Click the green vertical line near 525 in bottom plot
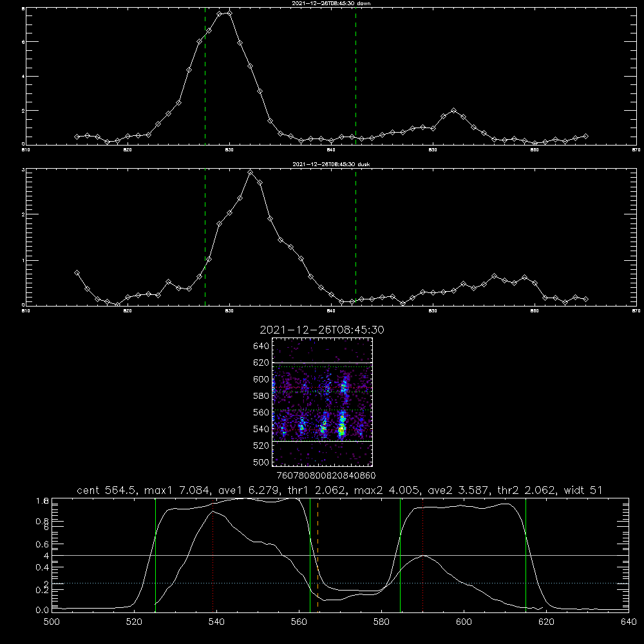This screenshot has width=644, height=644. (x=155, y=555)
